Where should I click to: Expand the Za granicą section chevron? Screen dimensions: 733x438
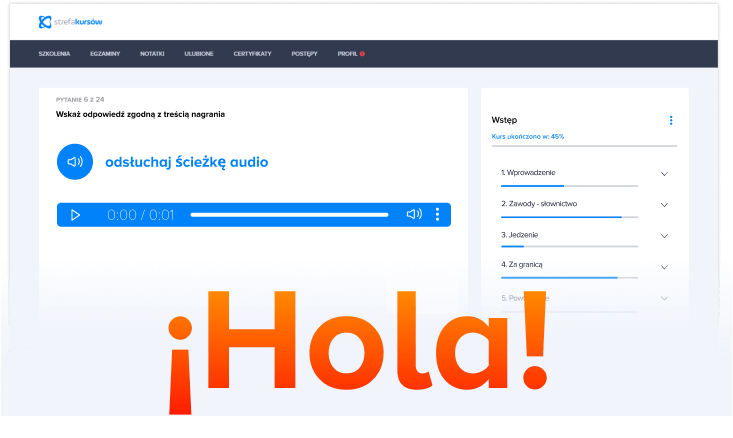click(x=664, y=267)
